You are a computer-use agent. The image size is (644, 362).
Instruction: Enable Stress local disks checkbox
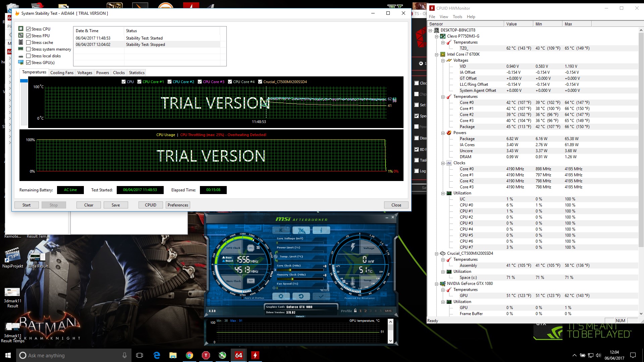click(x=29, y=56)
